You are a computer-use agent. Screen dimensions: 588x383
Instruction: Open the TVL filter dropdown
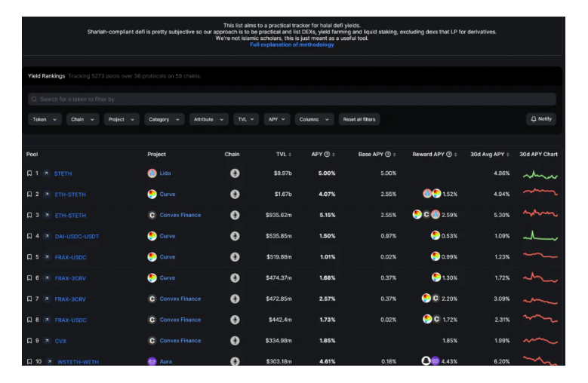pyautogui.click(x=246, y=119)
